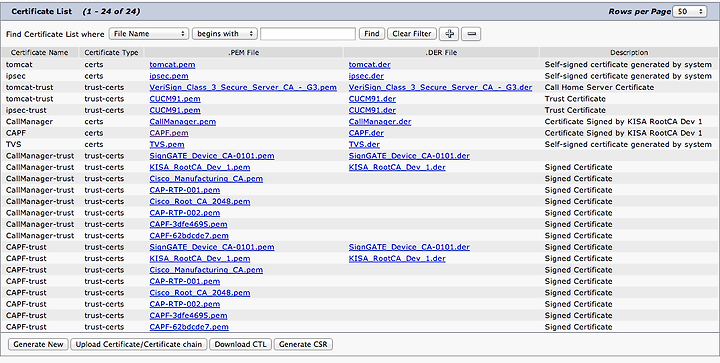The image size is (720, 363).
Task: Open CAP-RTP-001.pem in CallManager-trust row
Action: [x=185, y=190]
